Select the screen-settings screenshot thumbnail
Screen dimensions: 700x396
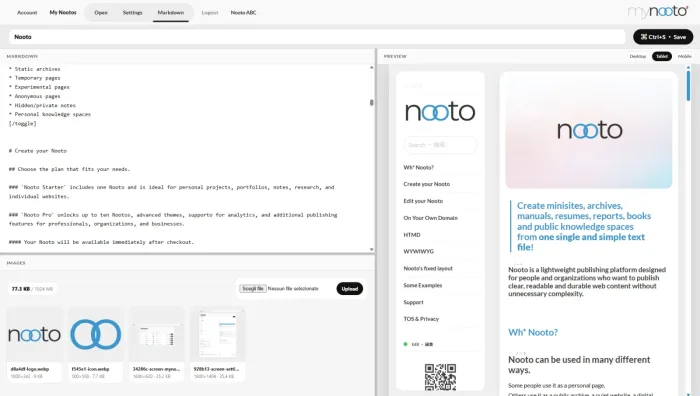pyautogui.click(x=218, y=334)
